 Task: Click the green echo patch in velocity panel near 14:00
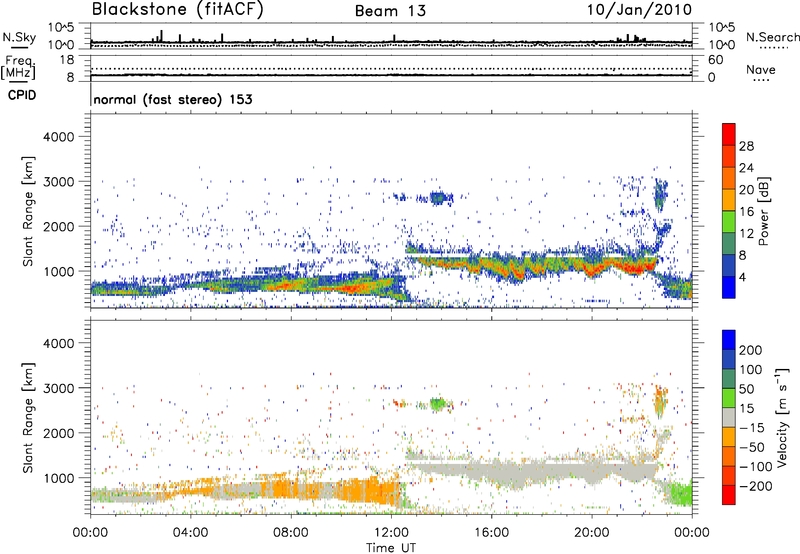(x=438, y=404)
